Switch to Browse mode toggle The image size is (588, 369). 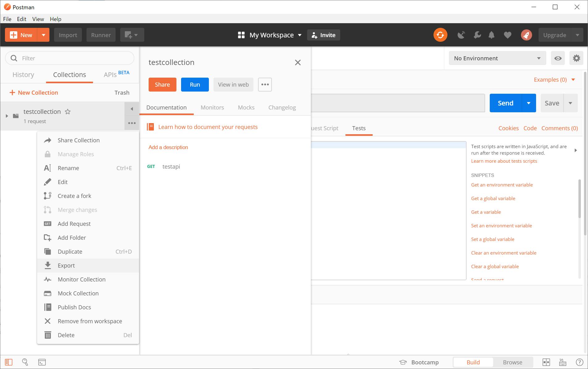(513, 362)
